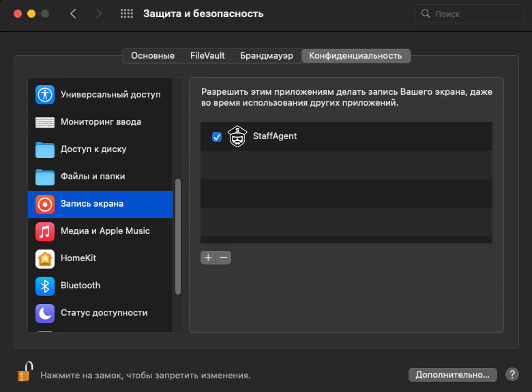Select the Универсальный доступ accessibility icon

(44, 95)
